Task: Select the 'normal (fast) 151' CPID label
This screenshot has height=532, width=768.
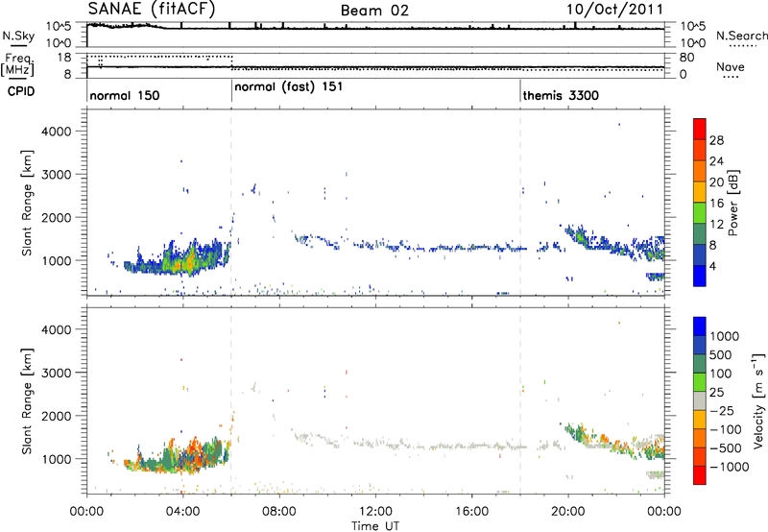Action: pyautogui.click(x=289, y=86)
